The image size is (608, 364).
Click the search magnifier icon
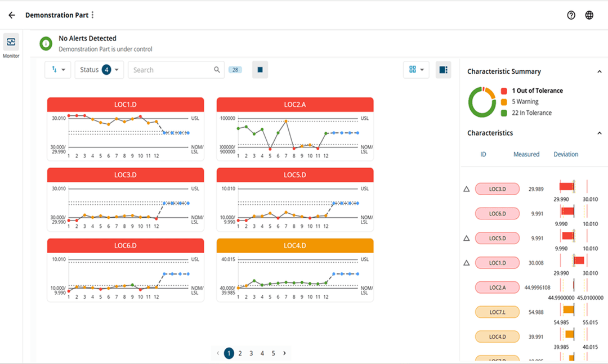click(x=217, y=69)
